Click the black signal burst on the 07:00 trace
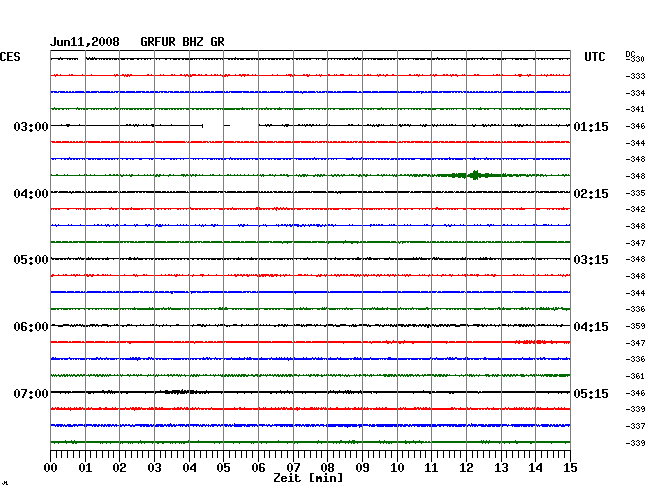 point(180,392)
